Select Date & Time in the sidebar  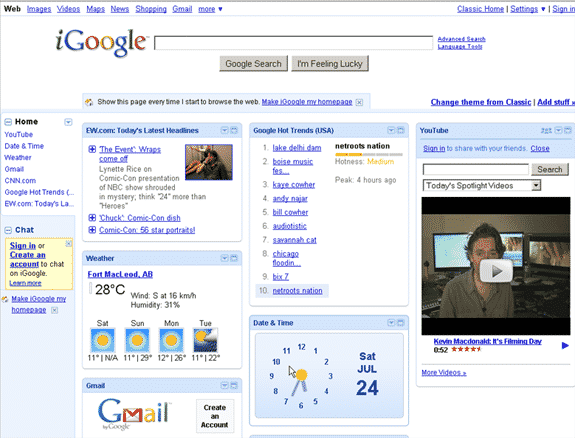coord(24,146)
